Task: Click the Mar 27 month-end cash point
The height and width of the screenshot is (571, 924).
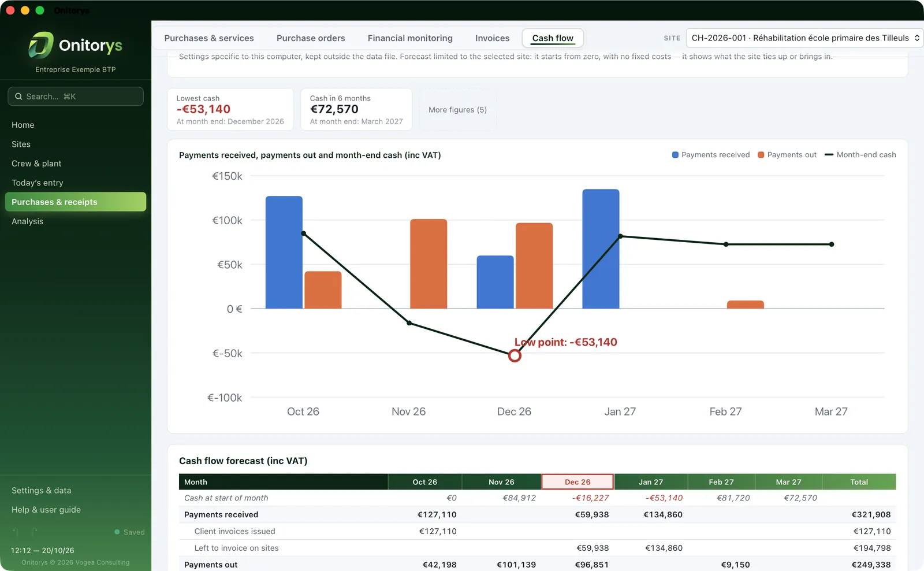Action: point(832,244)
